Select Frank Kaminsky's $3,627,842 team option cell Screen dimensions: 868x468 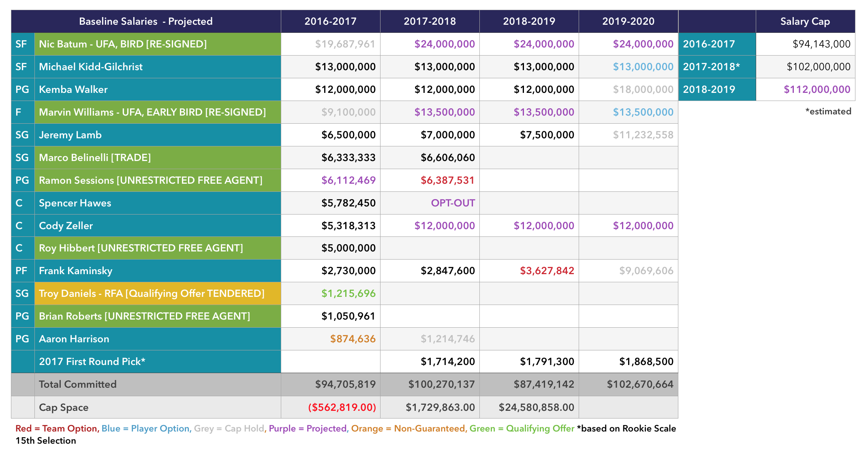[547, 270]
